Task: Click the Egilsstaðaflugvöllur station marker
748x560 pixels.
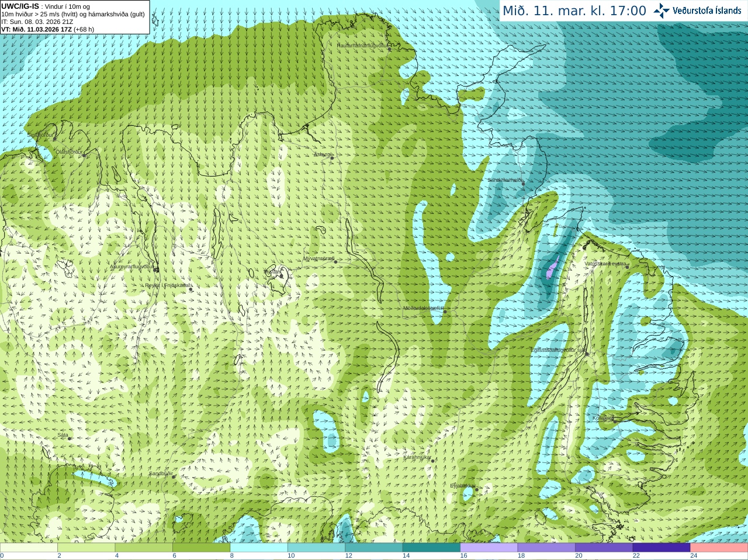Action: pos(587,354)
